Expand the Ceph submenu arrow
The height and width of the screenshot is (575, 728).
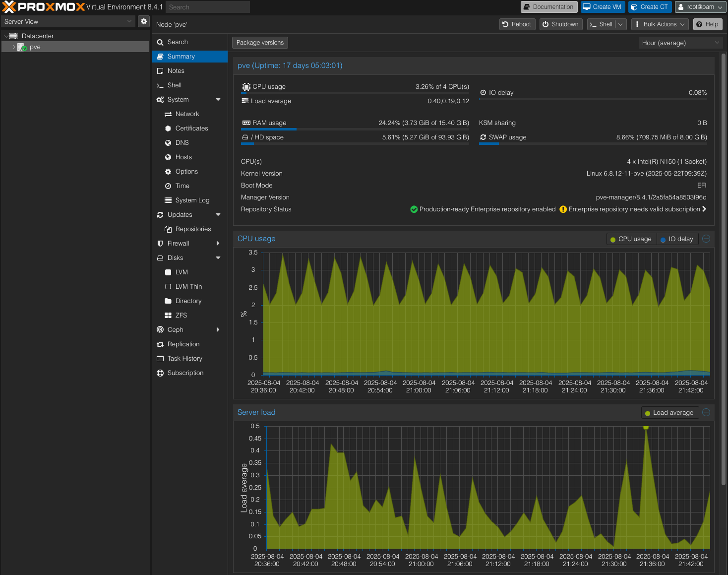218,330
